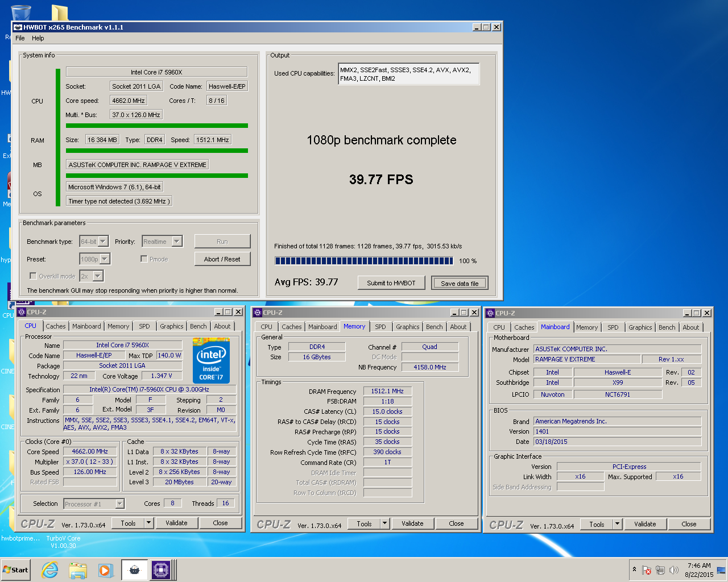Select the Recycle Bin desktop icon
Screen dimensions: 728x582
(21, 13)
